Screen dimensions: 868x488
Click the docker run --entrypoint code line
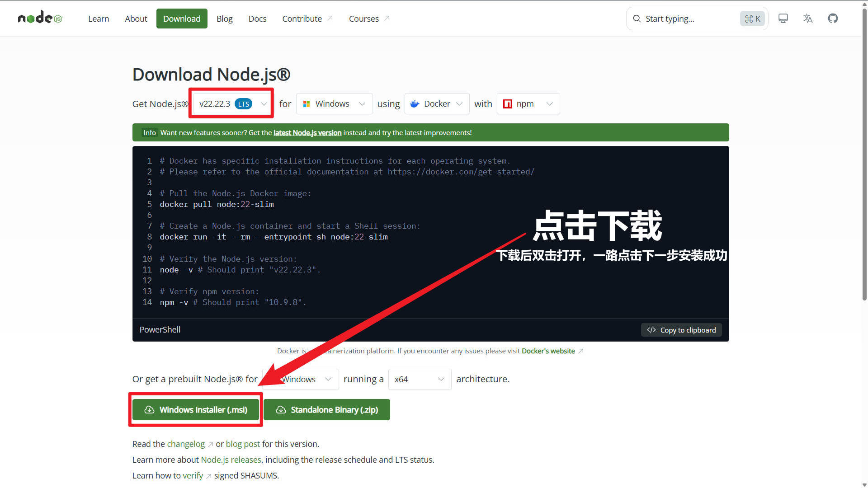click(x=274, y=237)
